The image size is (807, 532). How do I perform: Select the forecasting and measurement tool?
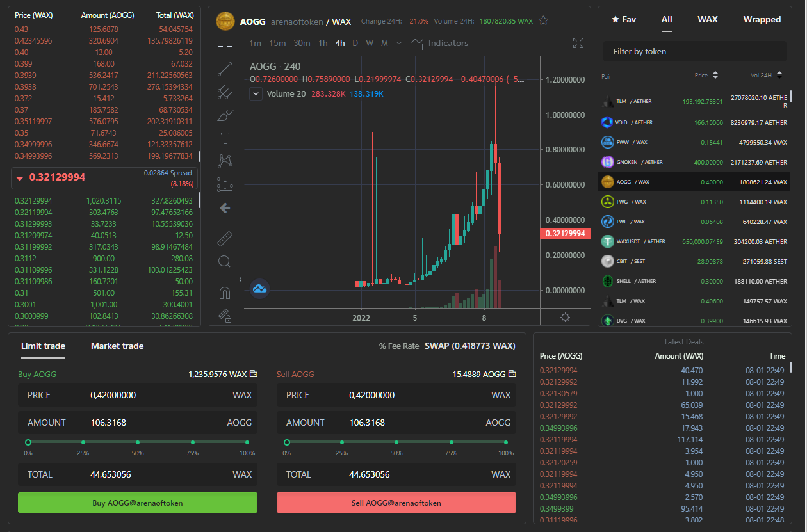(225, 184)
